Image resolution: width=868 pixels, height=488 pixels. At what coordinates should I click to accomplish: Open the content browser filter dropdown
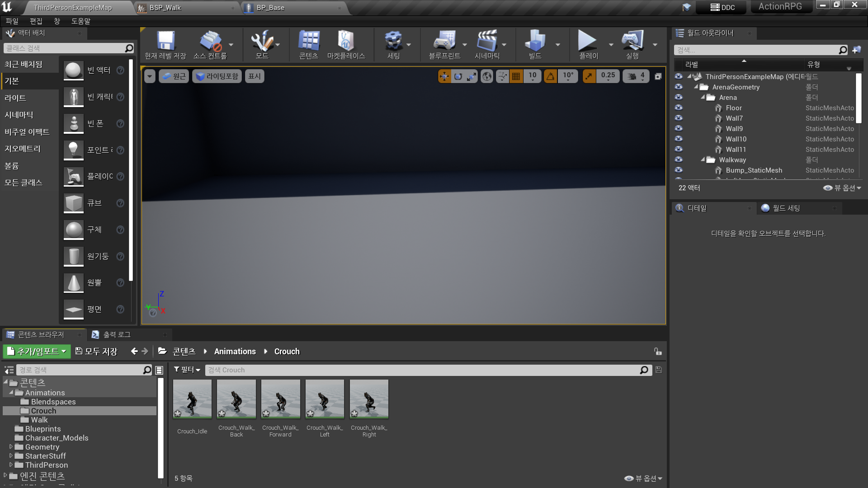186,370
